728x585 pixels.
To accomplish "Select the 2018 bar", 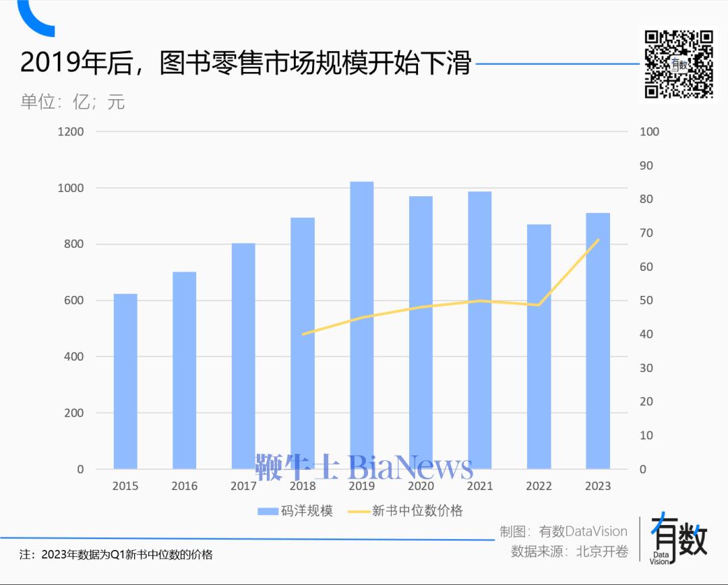I will [x=303, y=343].
